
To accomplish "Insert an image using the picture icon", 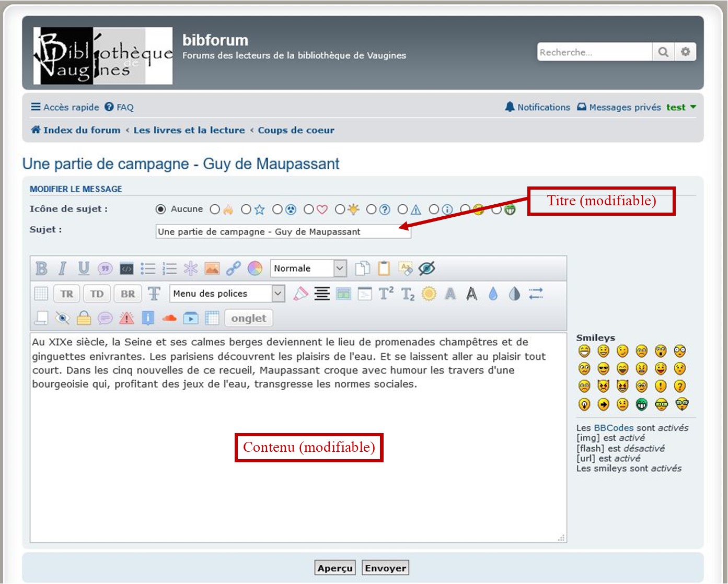I will [212, 268].
